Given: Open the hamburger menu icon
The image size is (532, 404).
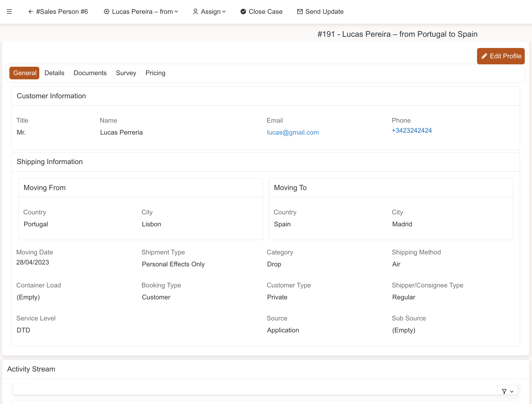Looking at the screenshot, I should pyautogui.click(x=9, y=11).
